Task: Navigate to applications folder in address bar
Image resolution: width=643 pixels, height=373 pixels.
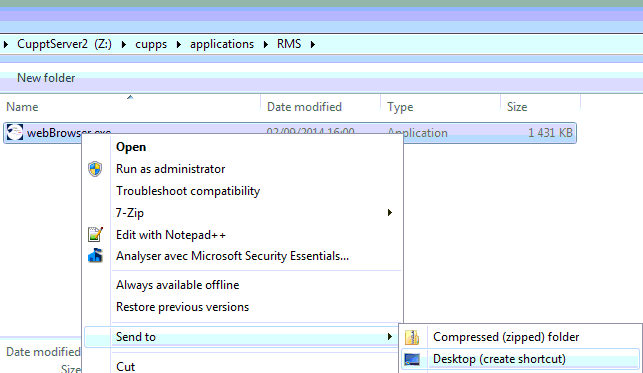Action: click(x=222, y=44)
